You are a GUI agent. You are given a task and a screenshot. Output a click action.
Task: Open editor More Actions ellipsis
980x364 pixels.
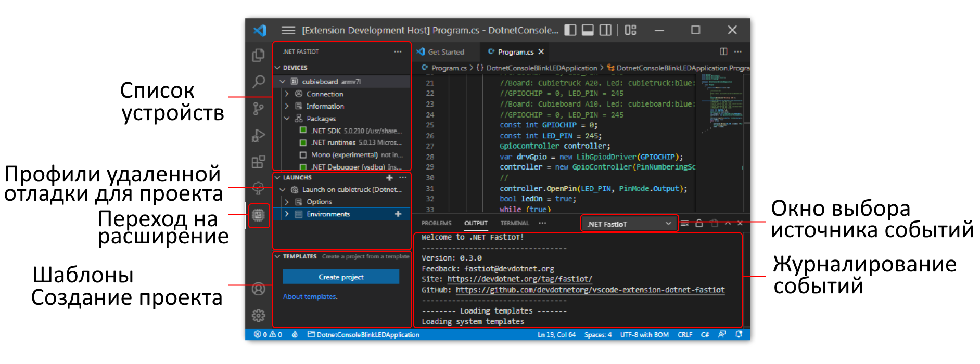738,51
